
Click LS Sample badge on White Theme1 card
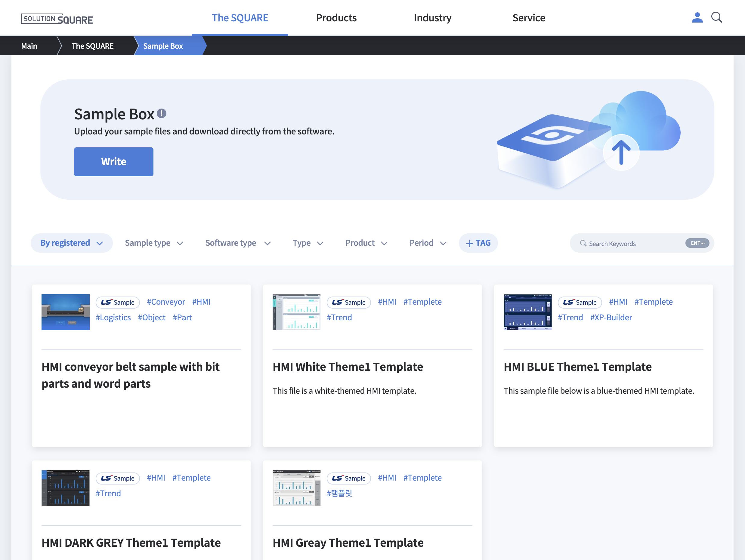[349, 302]
